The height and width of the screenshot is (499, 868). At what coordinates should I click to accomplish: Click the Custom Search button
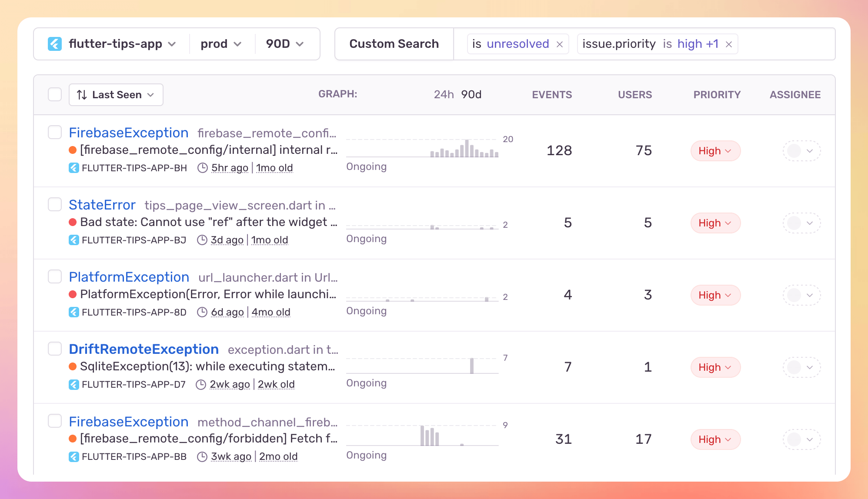(394, 44)
